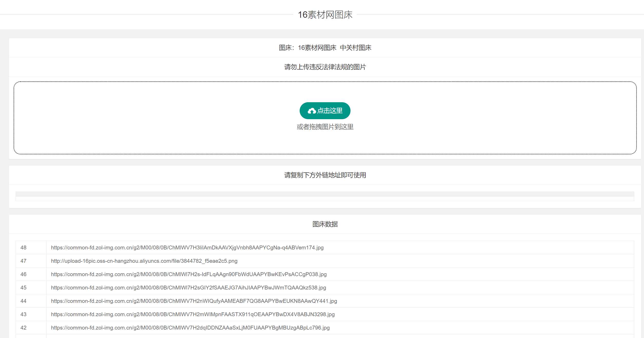
Task: Click the page title 16素材网图床
Action: (326, 15)
